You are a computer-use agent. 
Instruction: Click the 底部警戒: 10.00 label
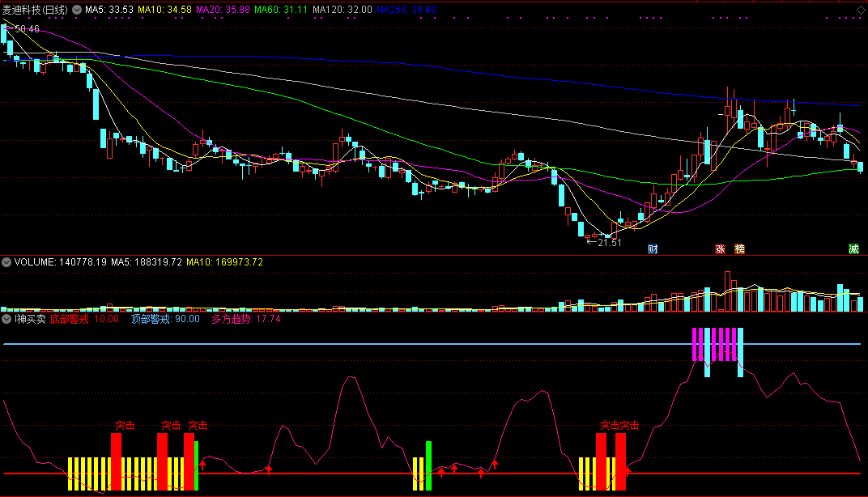[x=84, y=320]
